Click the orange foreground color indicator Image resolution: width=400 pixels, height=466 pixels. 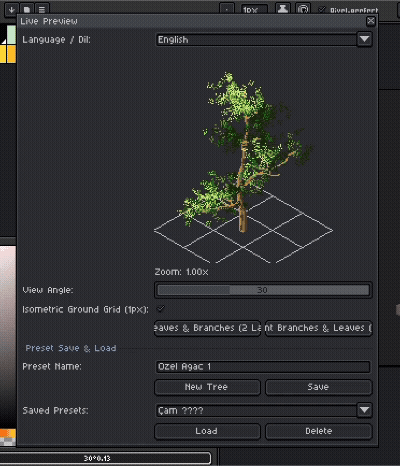[8, 433]
